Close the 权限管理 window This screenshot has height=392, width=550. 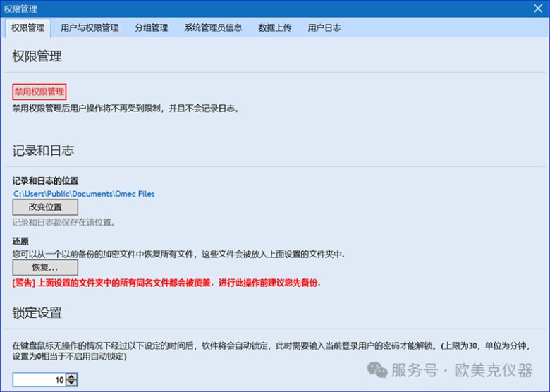(537, 8)
